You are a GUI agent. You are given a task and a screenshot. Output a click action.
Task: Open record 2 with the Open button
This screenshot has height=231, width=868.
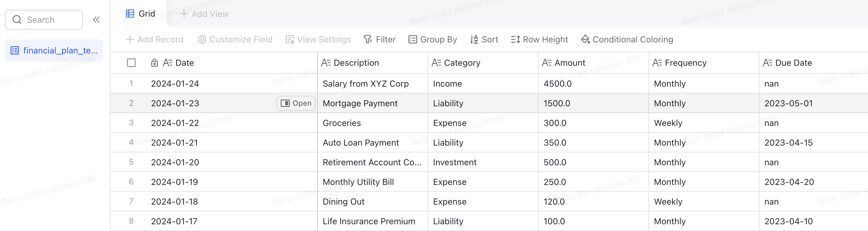click(296, 103)
